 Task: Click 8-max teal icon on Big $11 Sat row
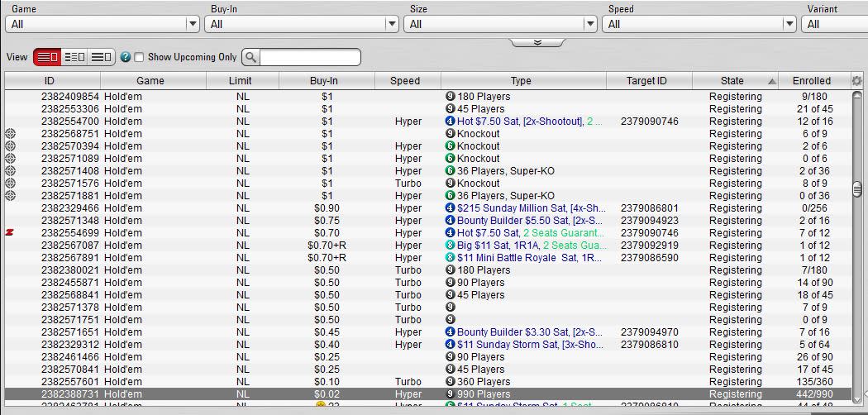(450, 246)
